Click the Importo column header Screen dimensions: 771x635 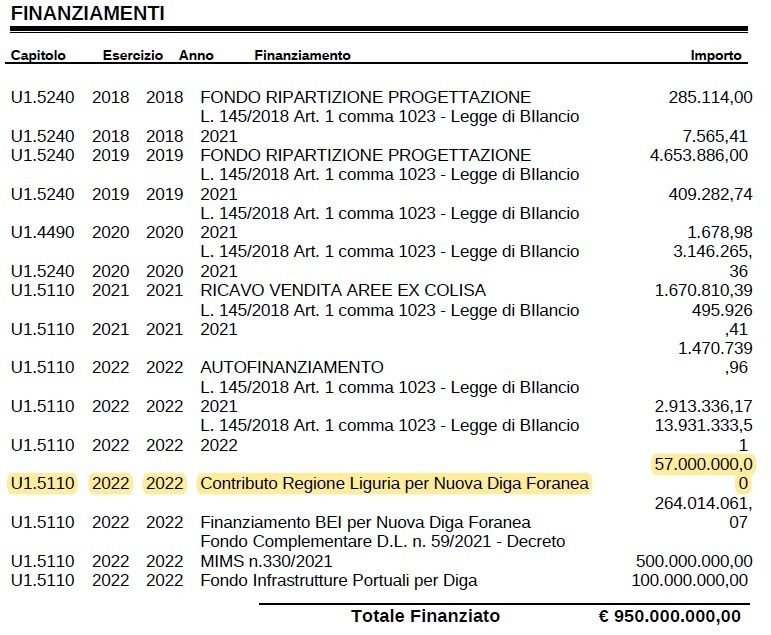[x=716, y=56]
